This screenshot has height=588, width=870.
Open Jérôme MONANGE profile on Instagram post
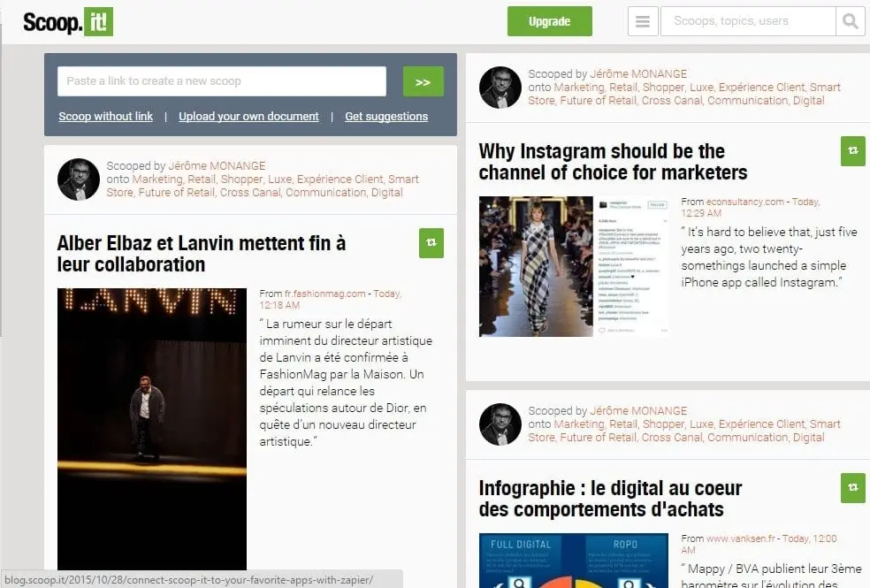coord(638,73)
